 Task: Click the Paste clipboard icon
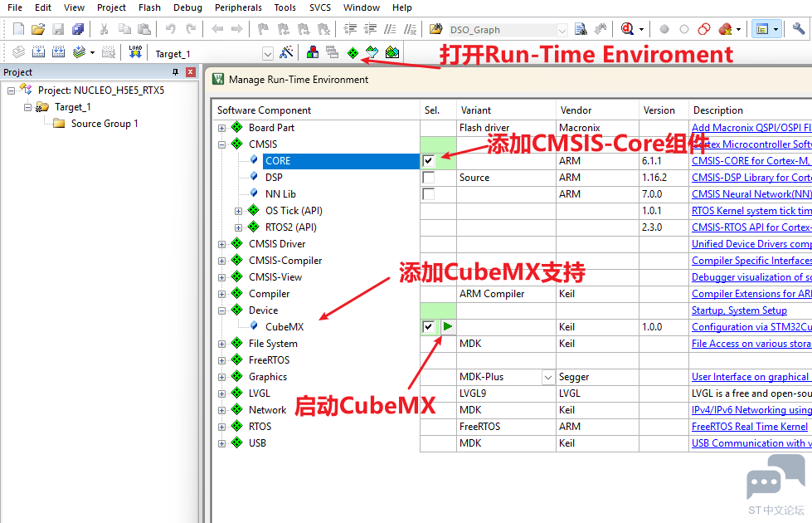click(x=144, y=29)
